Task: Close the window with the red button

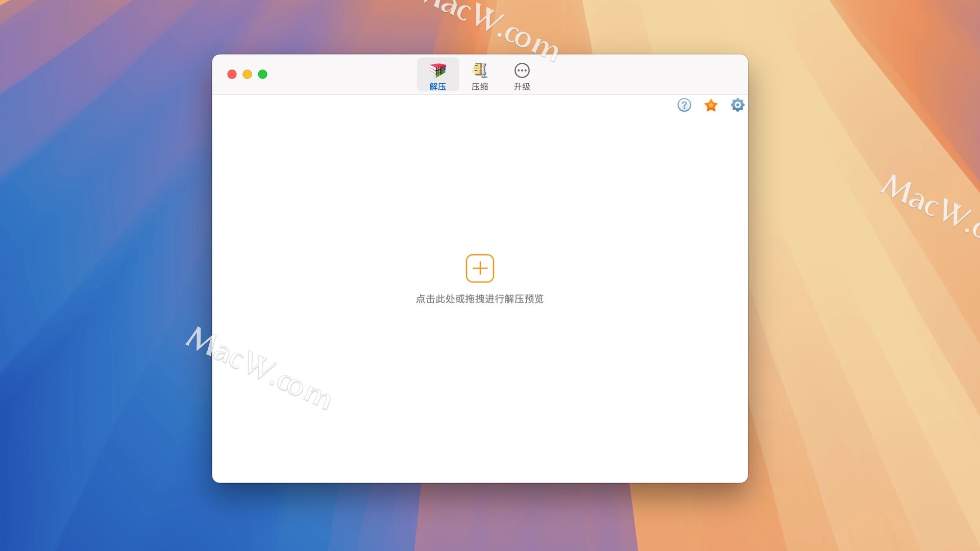Action: 232,74
